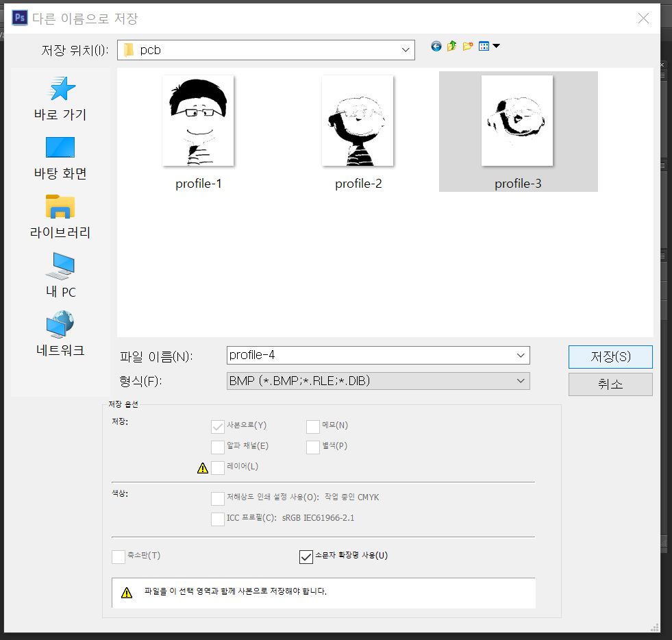Select My PC (내 PC) location
Image resolution: width=672 pixels, height=640 pixels.
point(60,275)
